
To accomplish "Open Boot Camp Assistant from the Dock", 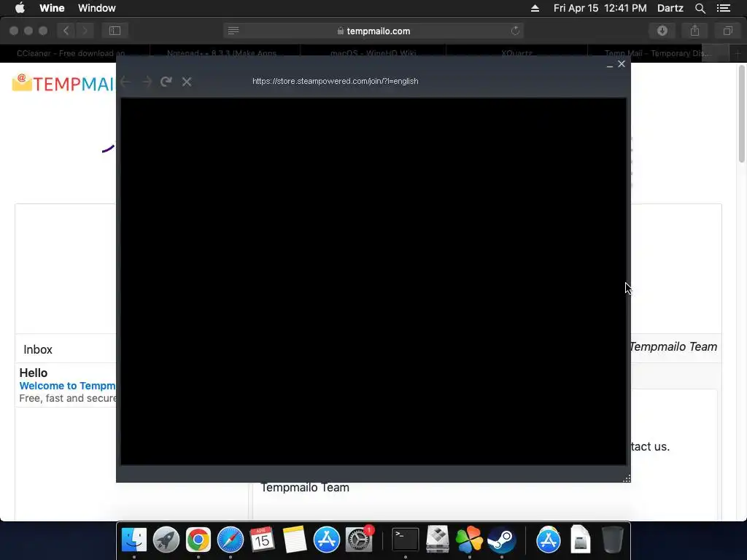I will 438,540.
